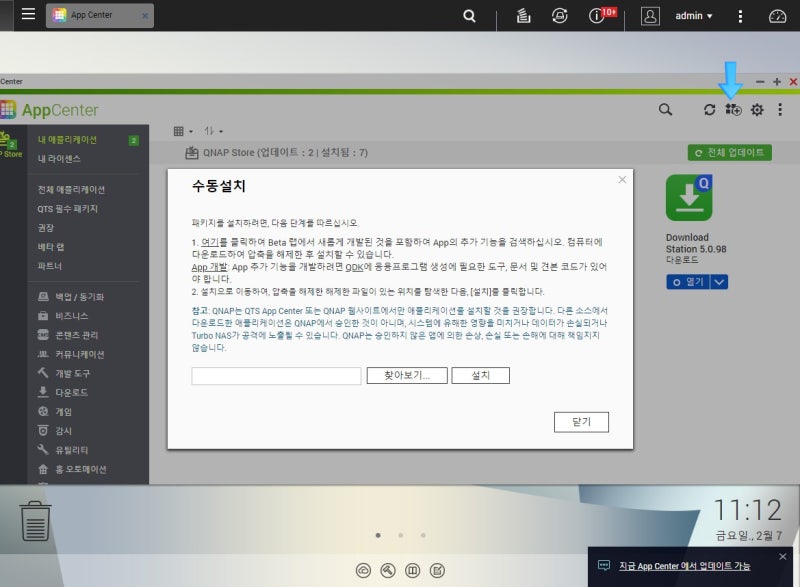Open the manual install icon marked by blue arrow
The image size is (800, 587).
pyautogui.click(x=733, y=110)
